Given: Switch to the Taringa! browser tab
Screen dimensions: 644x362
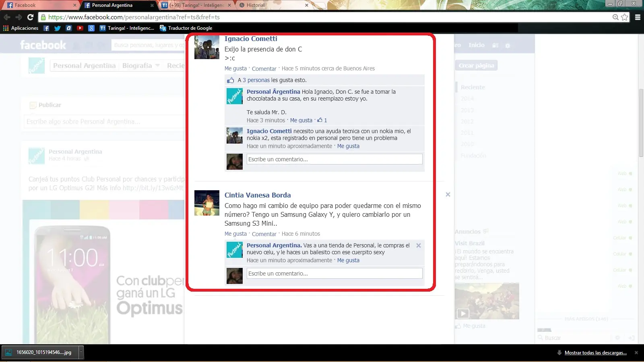Looking at the screenshot, I should click(x=197, y=5).
